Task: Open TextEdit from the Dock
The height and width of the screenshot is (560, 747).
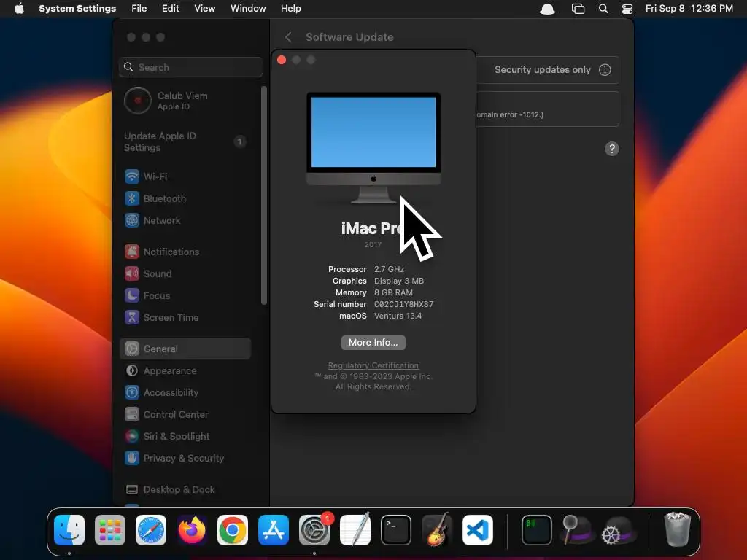Action: pyautogui.click(x=355, y=530)
